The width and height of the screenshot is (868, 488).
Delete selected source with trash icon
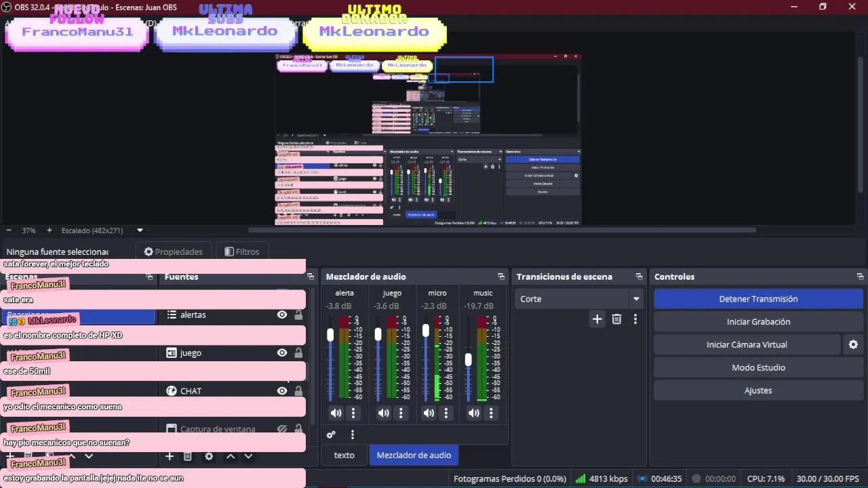click(x=188, y=456)
